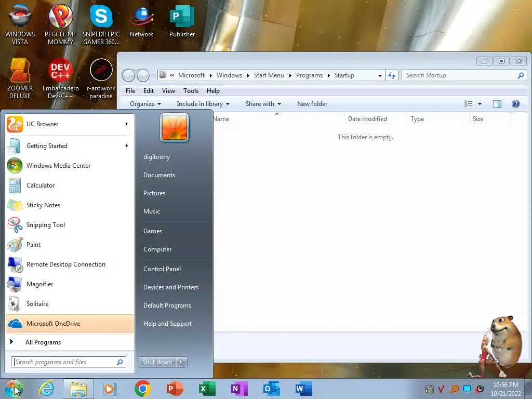Screen dimensions: 532x399
Task: Click the Start orb button
Action: click(14, 389)
